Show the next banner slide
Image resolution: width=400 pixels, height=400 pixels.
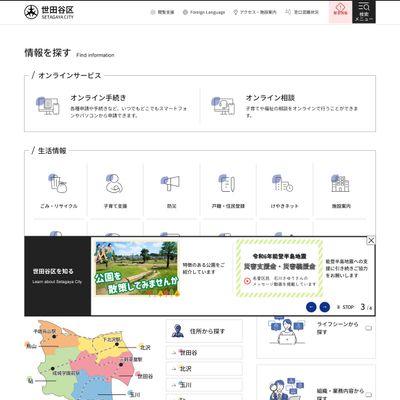click(x=325, y=307)
